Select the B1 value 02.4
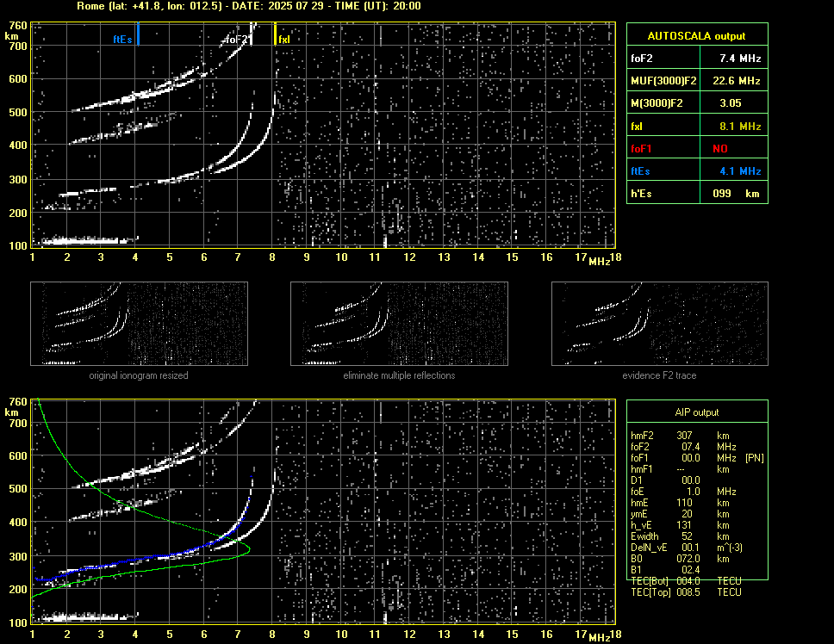Screen dimensions: 834x644 coord(691,570)
